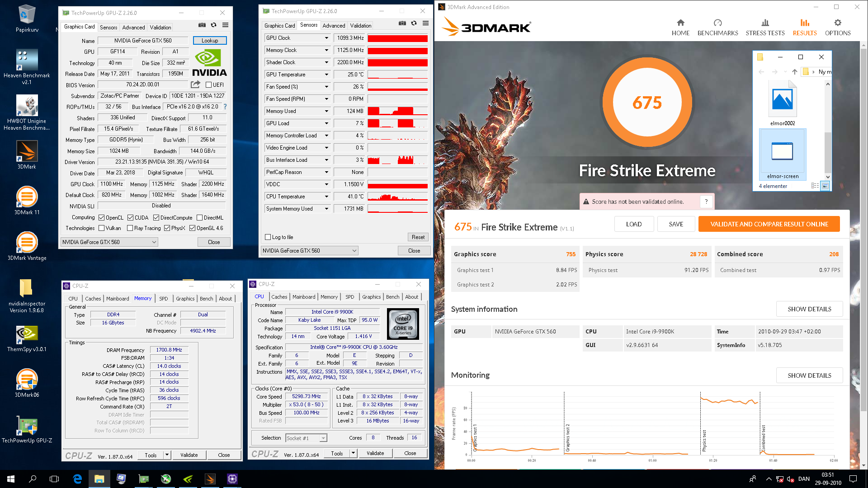Viewport: 868px width, 488px height.
Task: Expand GPU Clock sensor dropdown
Action: pos(326,38)
